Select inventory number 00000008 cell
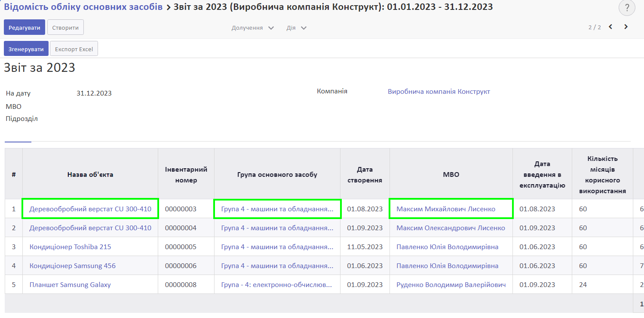The width and height of the screenshot is (644, 318). [186, 285]
